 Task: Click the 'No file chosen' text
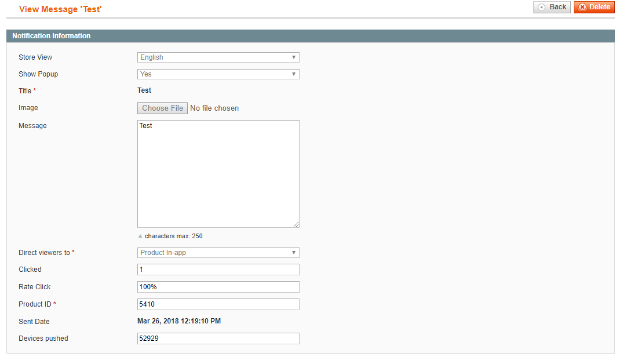point(214,108)
